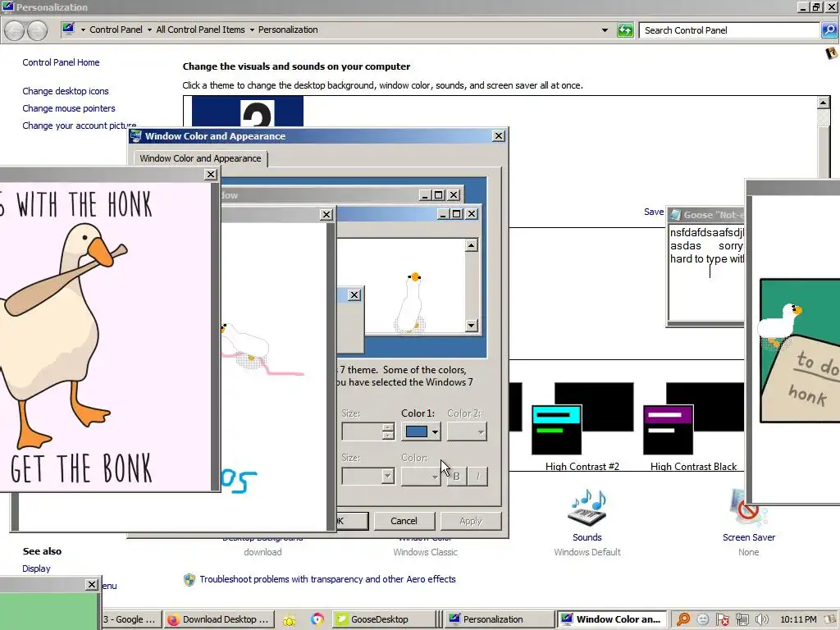
Task: Open Change mouse pointers link
Action: (69, 108)
